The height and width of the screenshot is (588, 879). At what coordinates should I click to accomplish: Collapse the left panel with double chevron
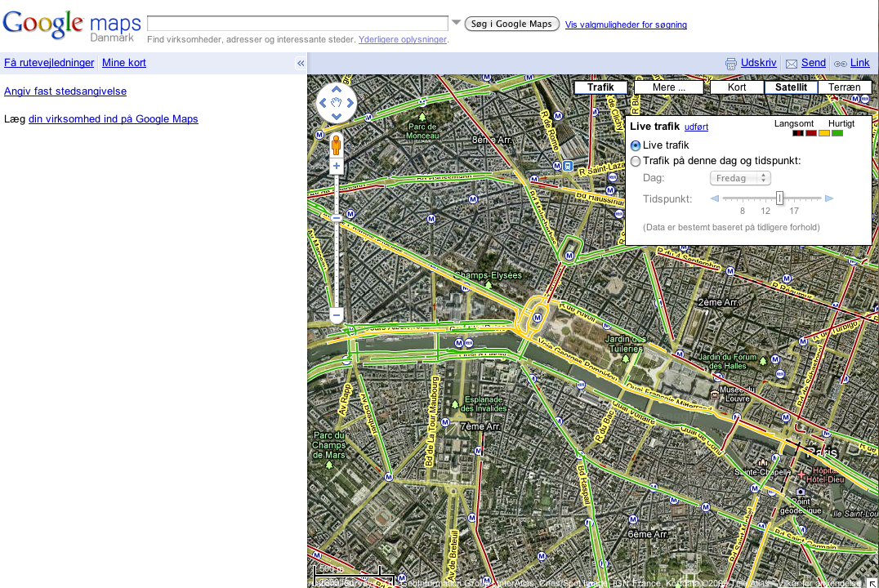coord(300,63)
